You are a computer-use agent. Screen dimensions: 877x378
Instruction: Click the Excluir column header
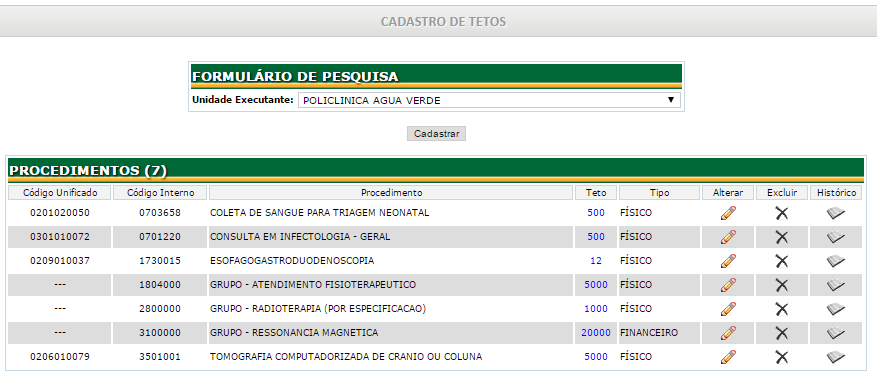pos(781,193)
